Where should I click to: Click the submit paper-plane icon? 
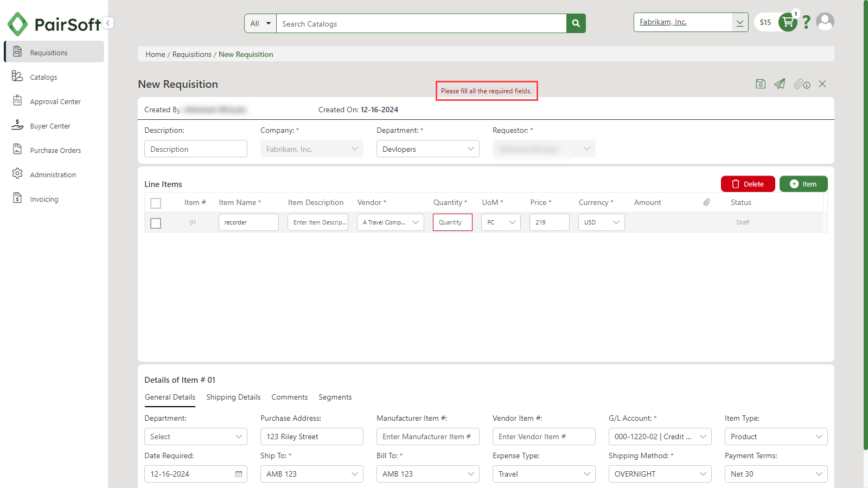[780, 84]
